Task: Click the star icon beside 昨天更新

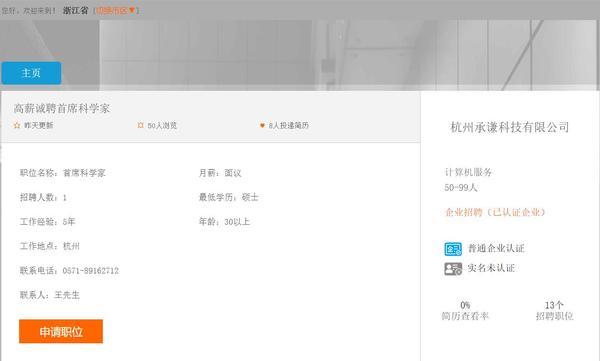Action: coord(17,125)
